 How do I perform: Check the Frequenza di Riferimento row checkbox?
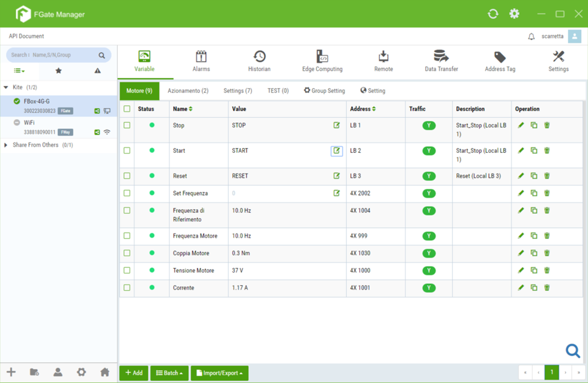(127, 210)
